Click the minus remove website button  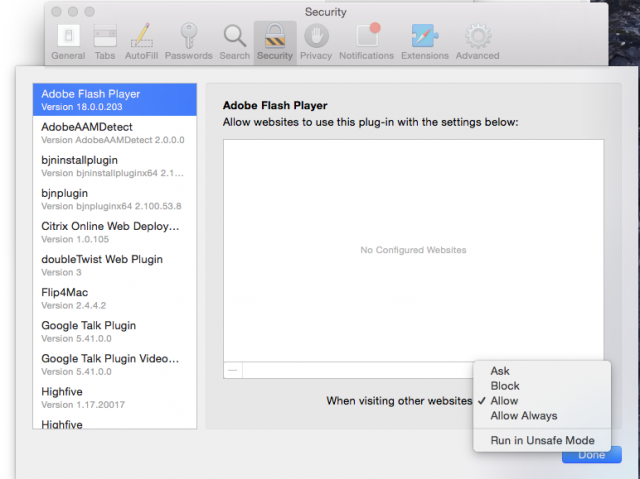233,370
